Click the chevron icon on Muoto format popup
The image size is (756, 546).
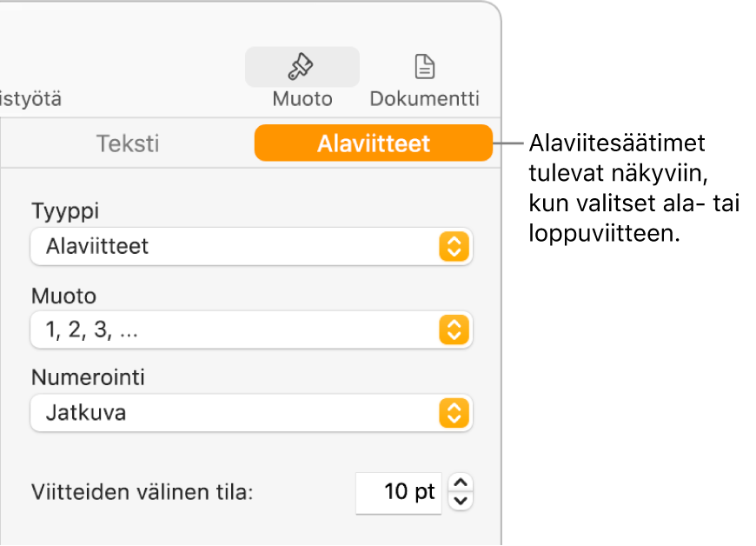[455, 330]
